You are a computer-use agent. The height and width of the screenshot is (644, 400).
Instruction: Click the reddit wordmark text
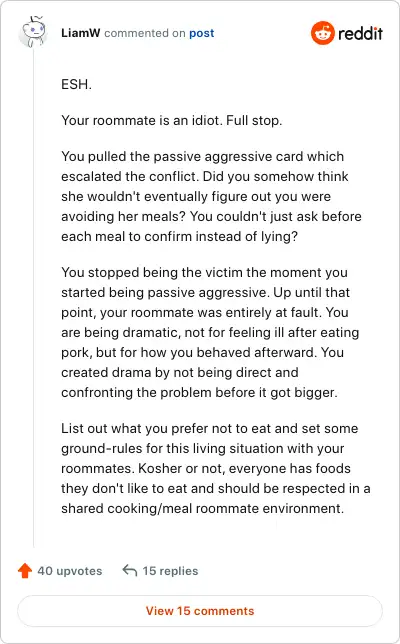[360, 33]
